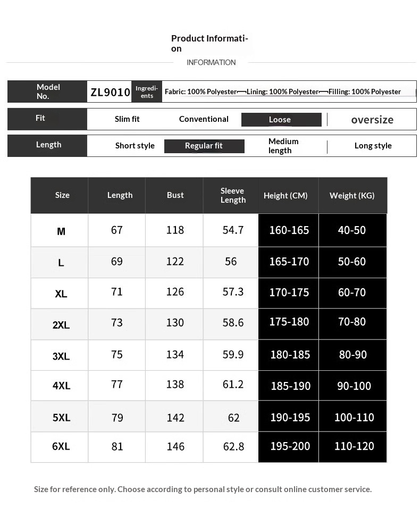Click the highlighted Regular fit length

(204, 146)
